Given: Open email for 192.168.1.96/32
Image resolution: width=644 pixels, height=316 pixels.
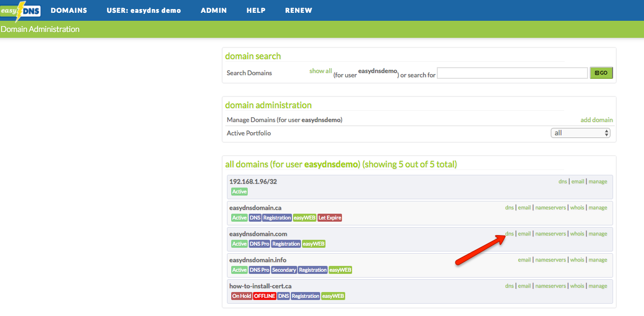Looking at the screenshot, I should click(x=578, y=182).
